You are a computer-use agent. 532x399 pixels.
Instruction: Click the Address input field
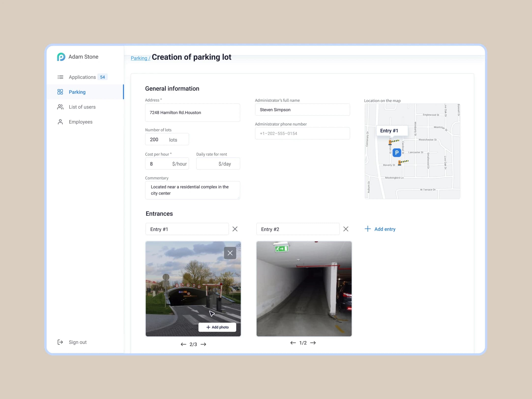(x=192, y=113)
